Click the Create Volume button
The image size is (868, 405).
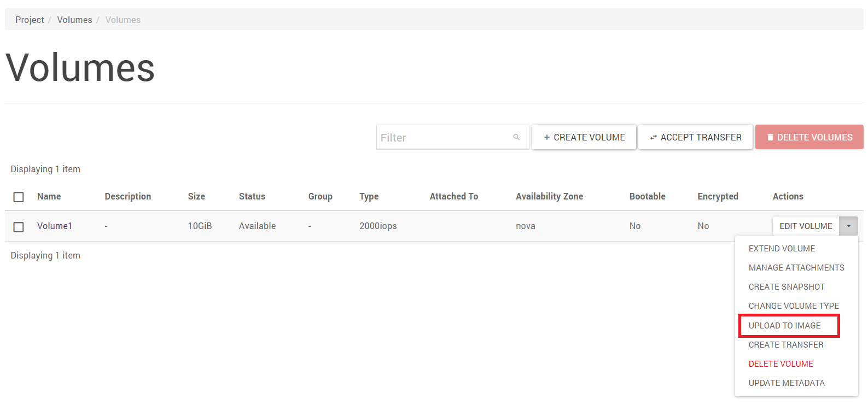tap(584, 137)
